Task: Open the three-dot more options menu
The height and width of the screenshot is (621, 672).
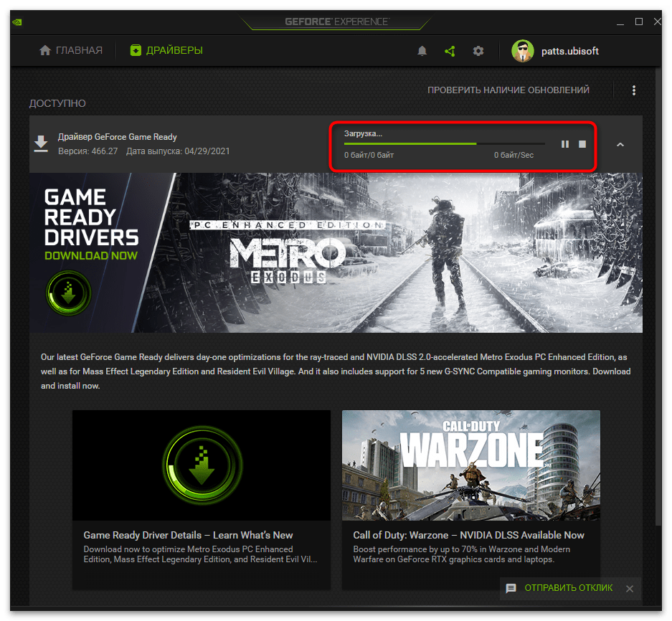Action: (x=634, y=90)
